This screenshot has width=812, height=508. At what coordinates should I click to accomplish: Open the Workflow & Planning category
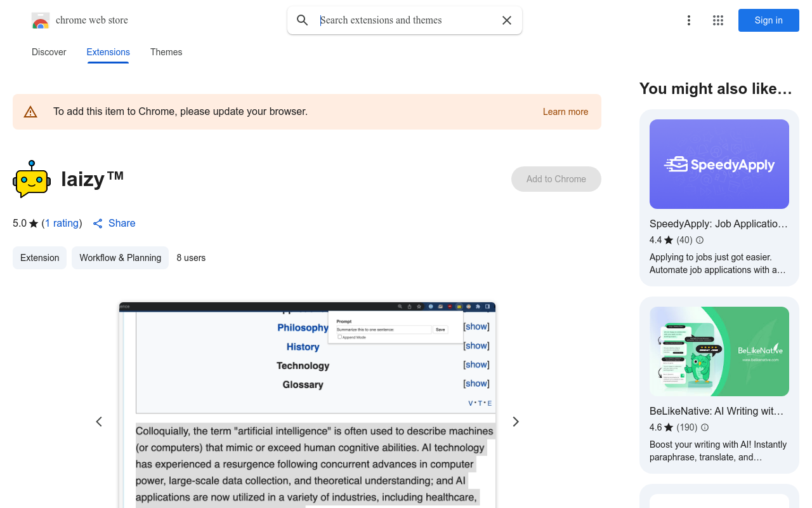[120, 258]
